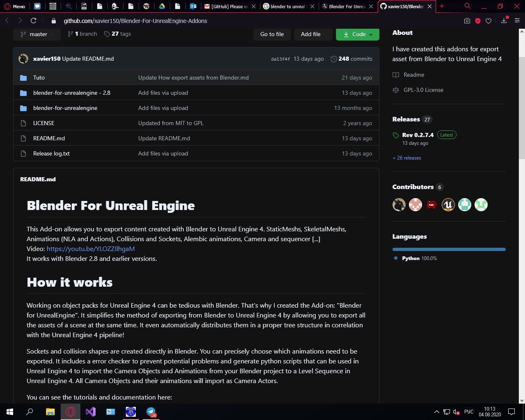Open the browser downloads panel
525x420 pixels.
[x=504, y=21]
